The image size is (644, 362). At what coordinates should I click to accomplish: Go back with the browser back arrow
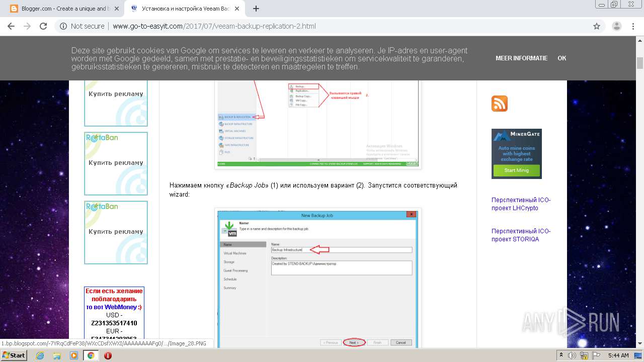click(x=11, y=26)
